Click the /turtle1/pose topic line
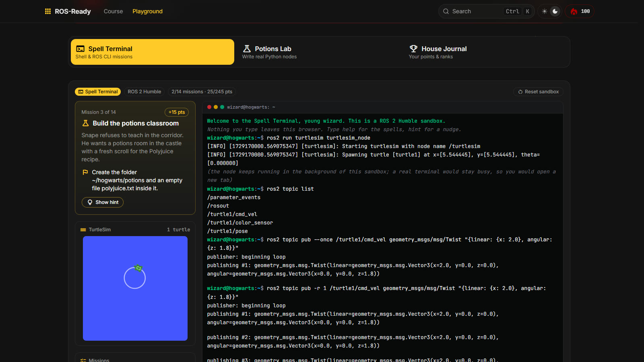Viewport: 644px width, 362px height. [227, 231]
